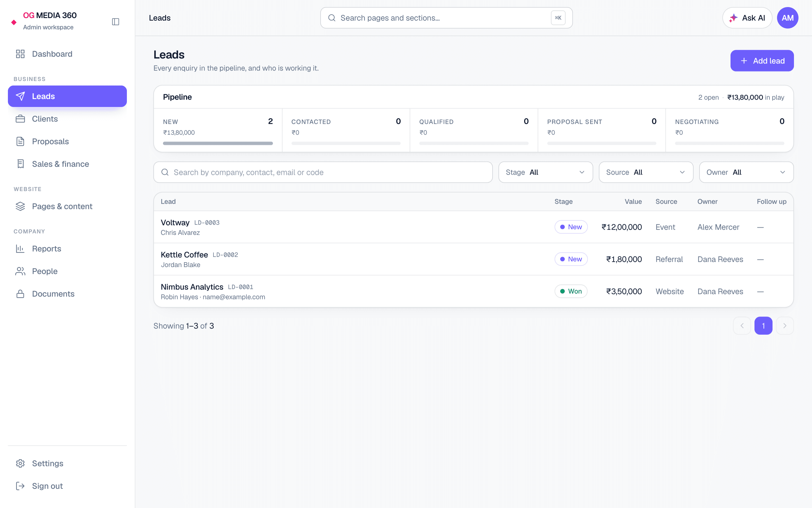Screen dimensions: 812x508
Task: Open the AM user avatar menu
Action: pyautogui.click(x=787, y=18)
